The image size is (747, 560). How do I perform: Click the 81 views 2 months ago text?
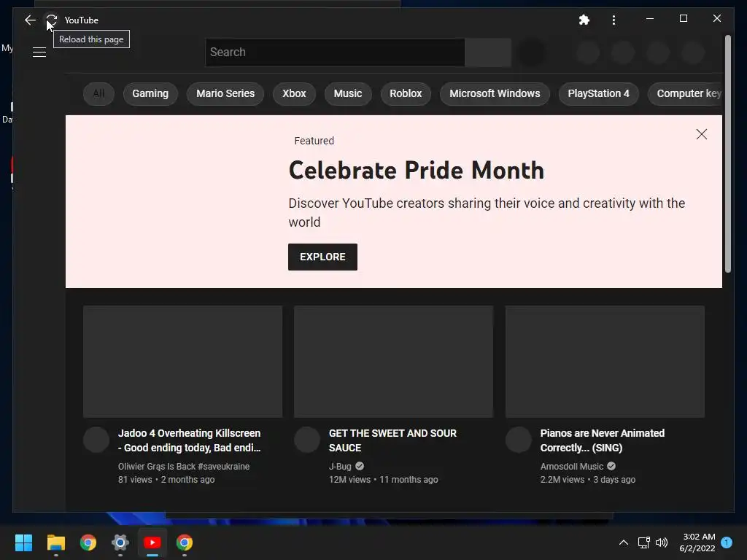click(x=166, y=480)
